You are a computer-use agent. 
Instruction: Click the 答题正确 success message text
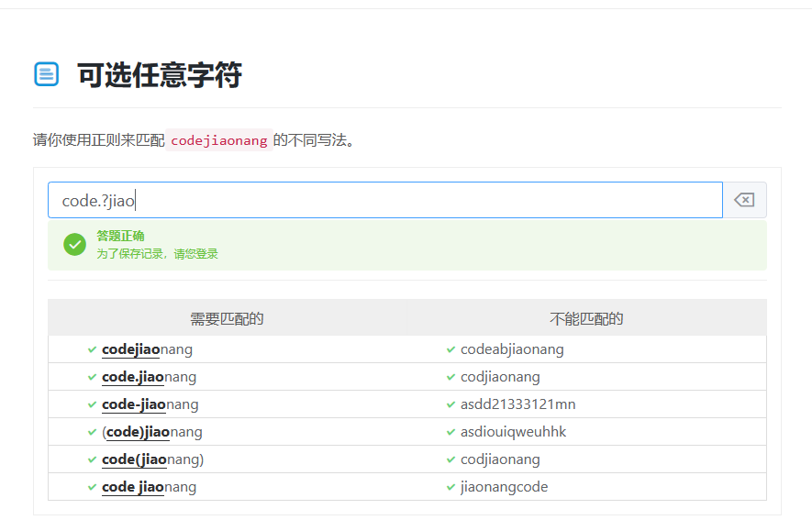pos(120,236)
